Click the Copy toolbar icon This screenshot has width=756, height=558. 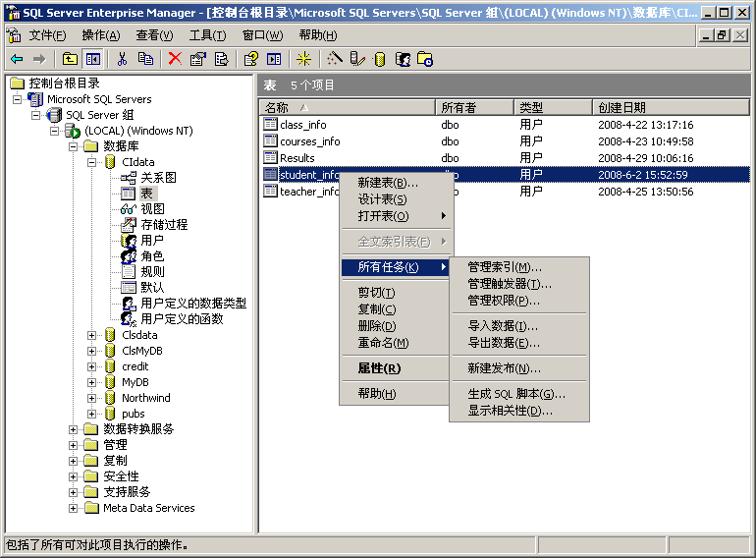pos(145,59)
